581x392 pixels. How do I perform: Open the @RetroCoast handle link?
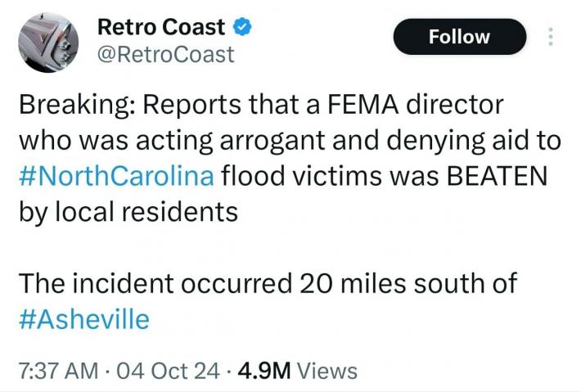click(166, 54)
